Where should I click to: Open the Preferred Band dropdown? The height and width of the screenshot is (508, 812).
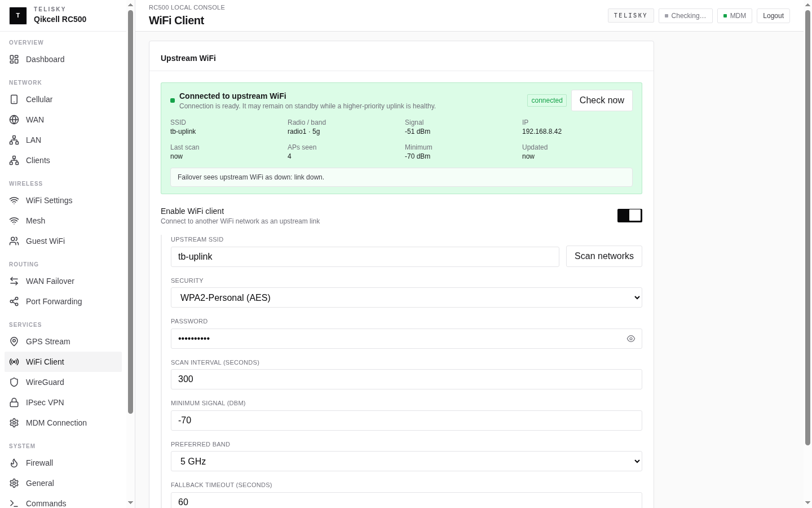point(407,461)
